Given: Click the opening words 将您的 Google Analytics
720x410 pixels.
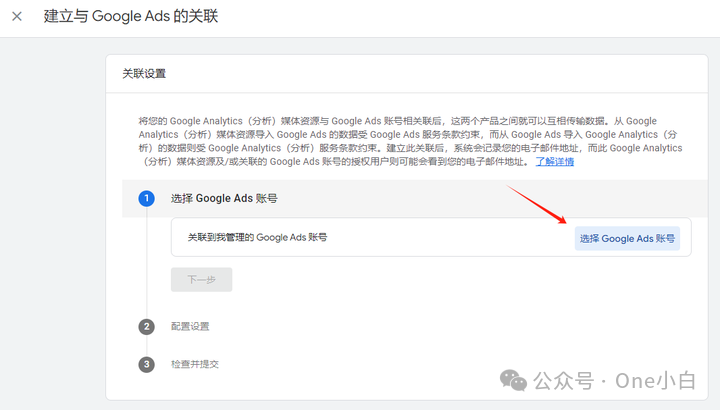Looking at the screenshot, I should click(x=191, y=121).
